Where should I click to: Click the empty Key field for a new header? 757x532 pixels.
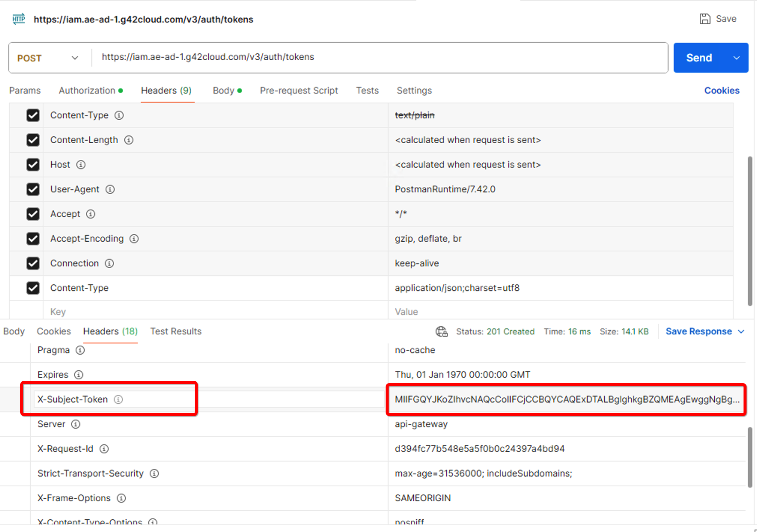click(215, 312)
